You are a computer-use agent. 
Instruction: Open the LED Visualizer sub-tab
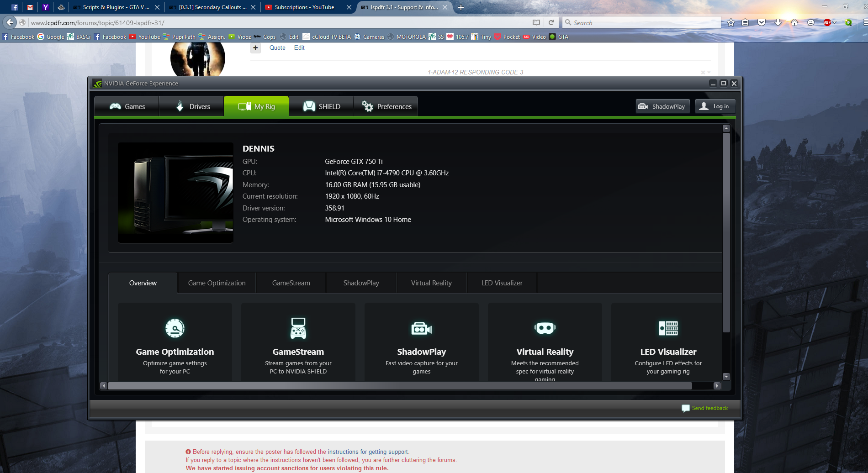tap(502, 283)
